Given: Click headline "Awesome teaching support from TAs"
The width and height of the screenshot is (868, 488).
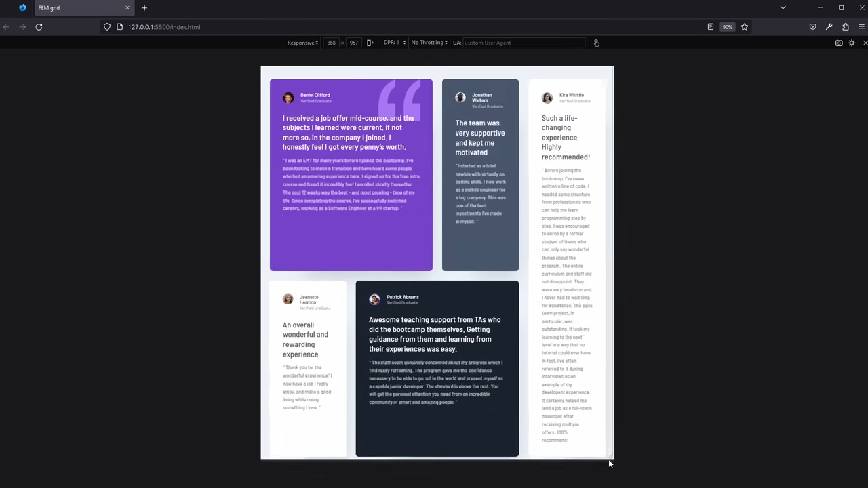Looking at the screenshot, I should coord(435,334).
